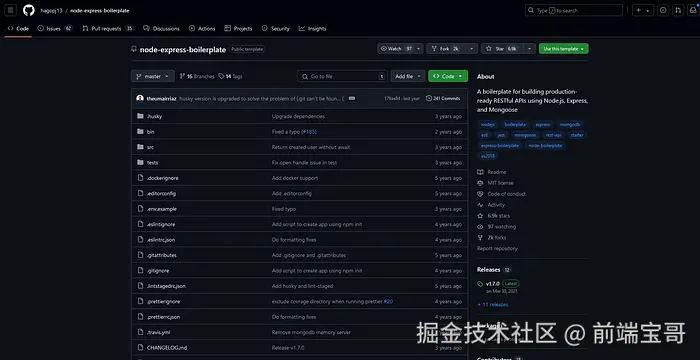Go to GitHub home via Octocat logo
This screenshot has width=700, height=360.
29,10
